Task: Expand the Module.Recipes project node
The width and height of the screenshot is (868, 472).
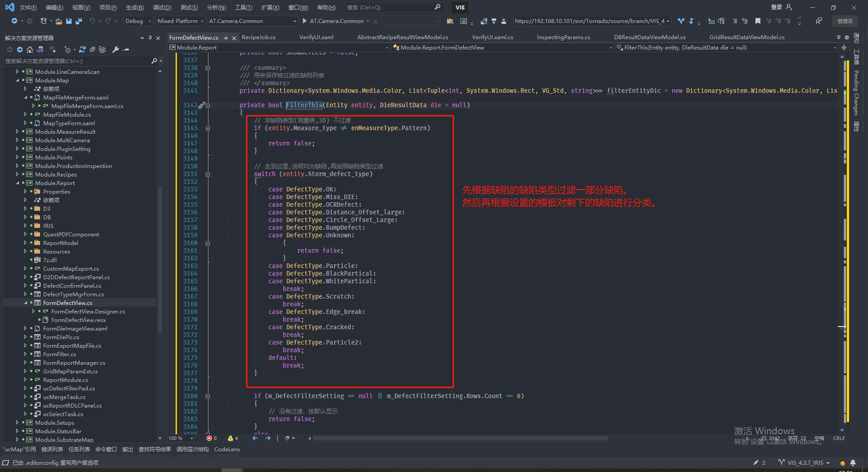Action: (x=17, y=174)
